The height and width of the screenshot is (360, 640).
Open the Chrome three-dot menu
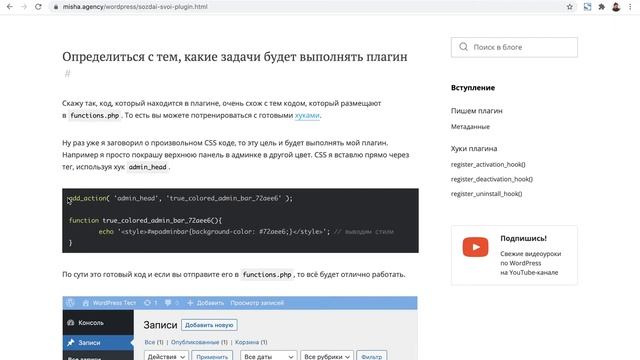coord(630,7)
